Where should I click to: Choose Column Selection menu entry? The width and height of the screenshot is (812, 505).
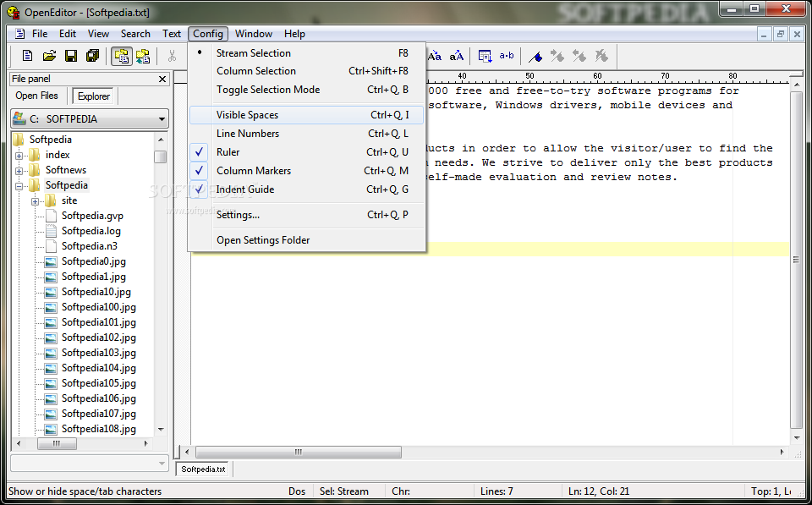click(306, 71)
